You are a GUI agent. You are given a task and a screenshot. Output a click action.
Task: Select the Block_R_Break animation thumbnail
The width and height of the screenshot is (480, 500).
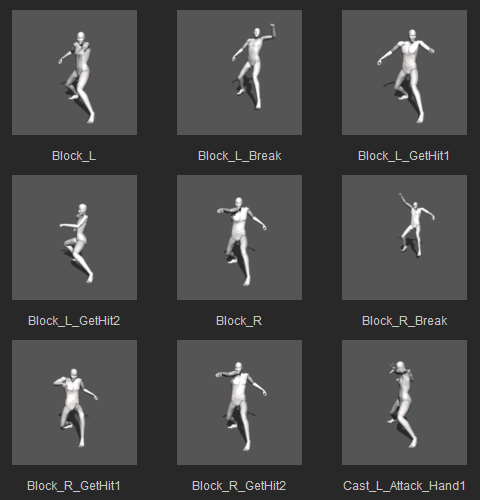click(404, 237)
